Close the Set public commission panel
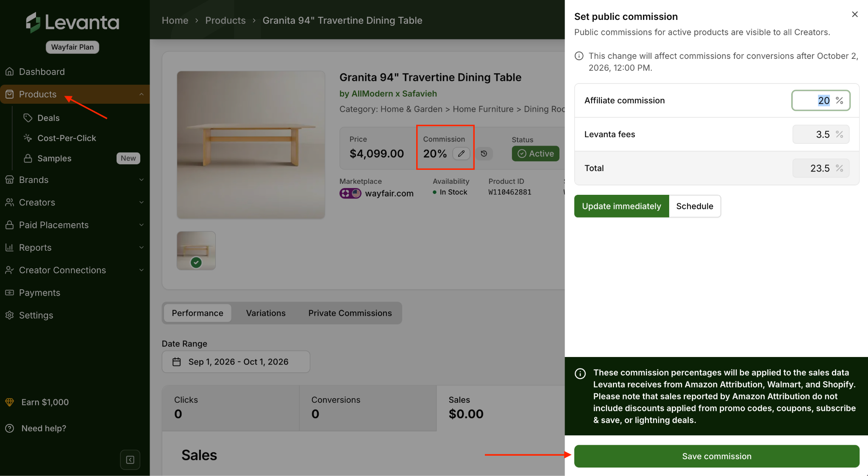The height and width of the screenshot is (476, 868). tap(855, 14)
